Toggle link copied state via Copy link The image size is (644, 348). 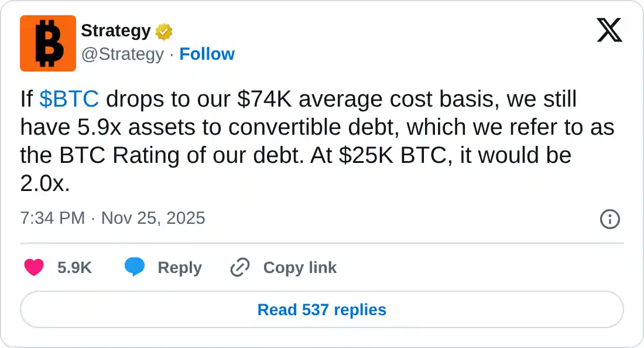299,267
